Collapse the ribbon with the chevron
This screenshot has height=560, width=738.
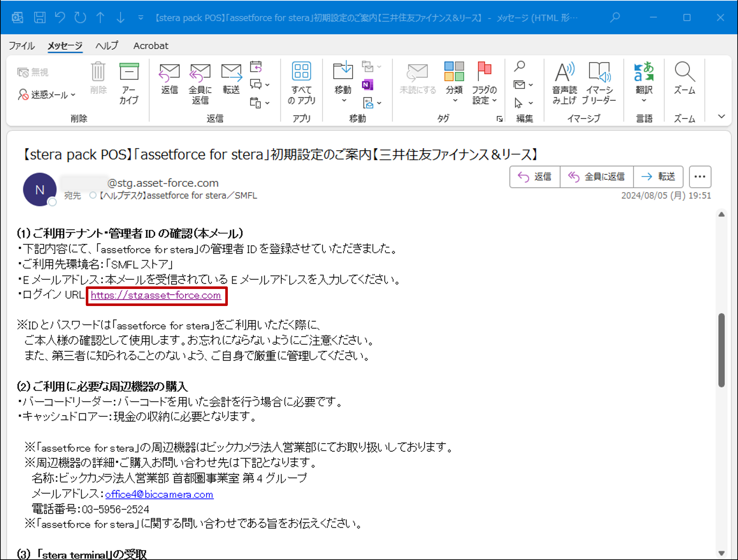click(722, 116)
